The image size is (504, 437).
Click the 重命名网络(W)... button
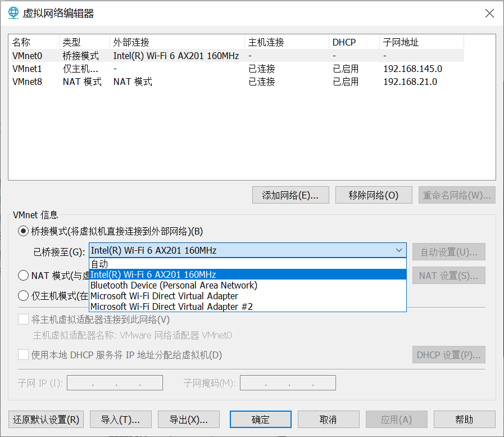pos(457,195)
